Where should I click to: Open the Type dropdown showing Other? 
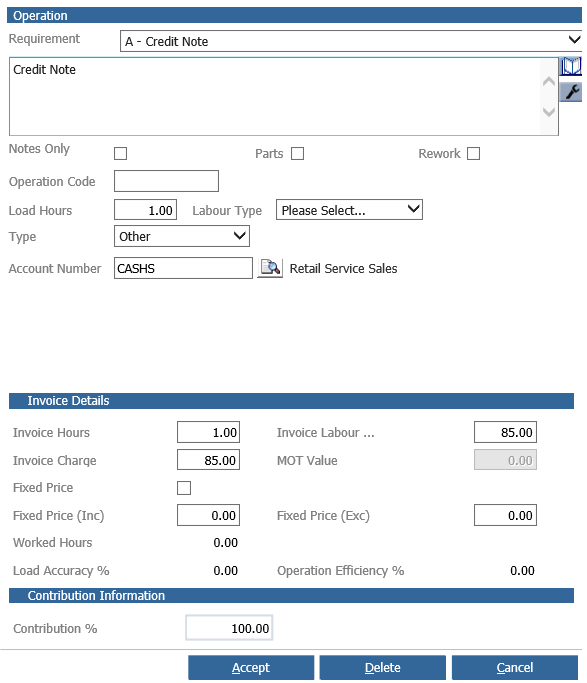click(182, 236)
